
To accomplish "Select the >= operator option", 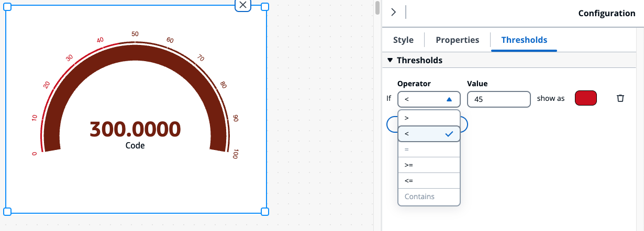I will pos(429,165).
